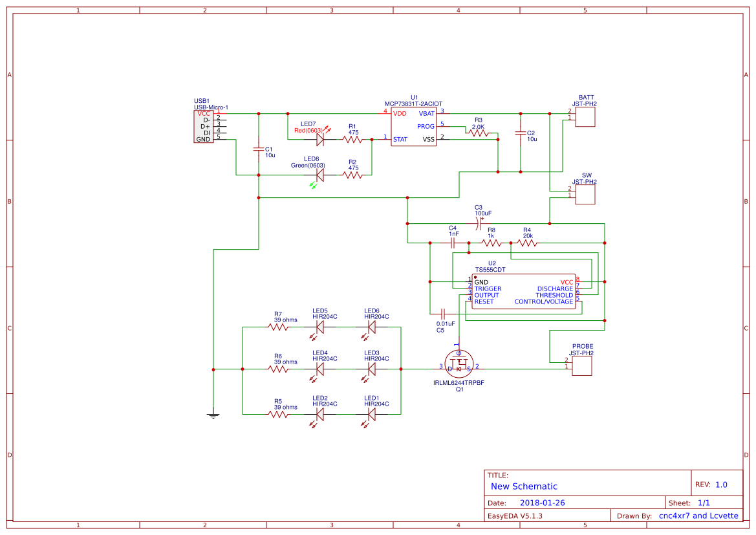Select the USB-Micro-1 connector symbol

[203, 127]
